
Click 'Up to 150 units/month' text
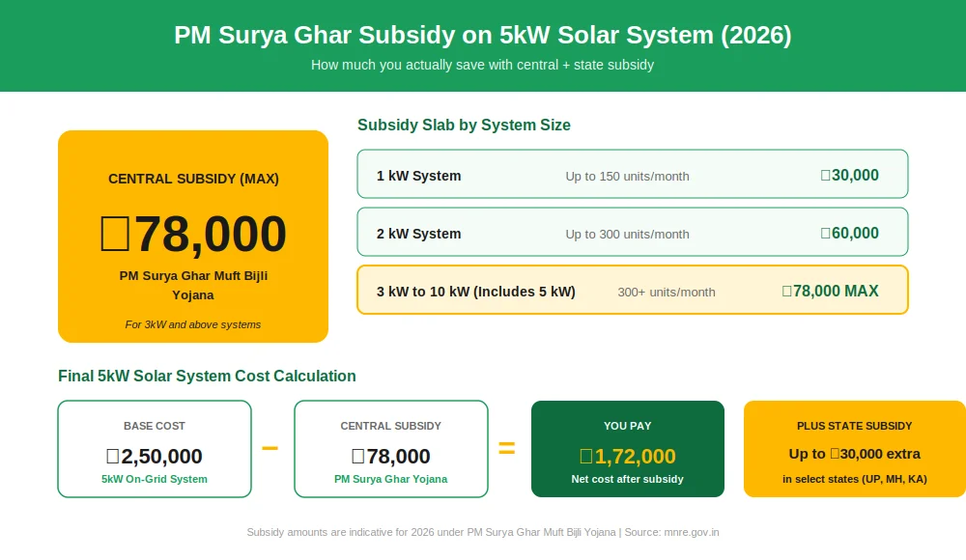pos(627,176)
